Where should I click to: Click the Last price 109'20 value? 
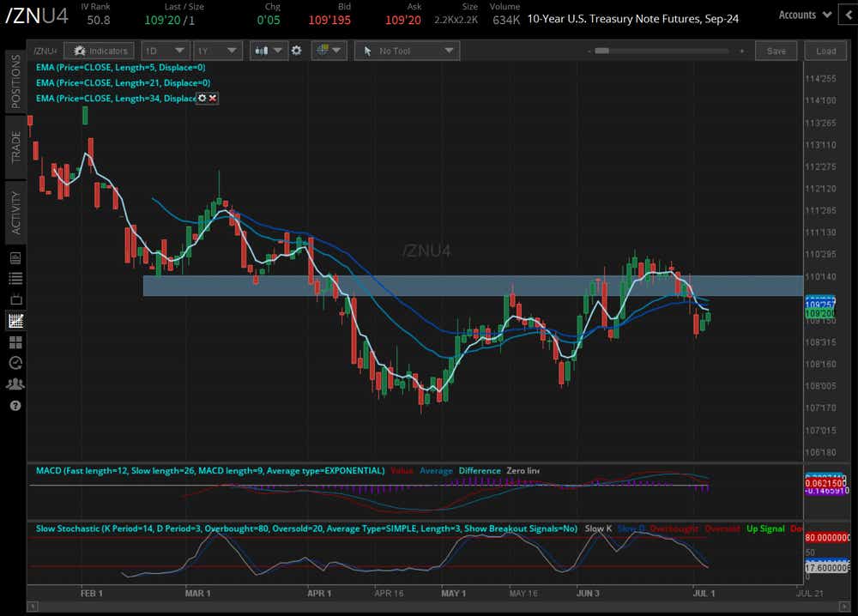pyautogui.click(x=162, y=21)
